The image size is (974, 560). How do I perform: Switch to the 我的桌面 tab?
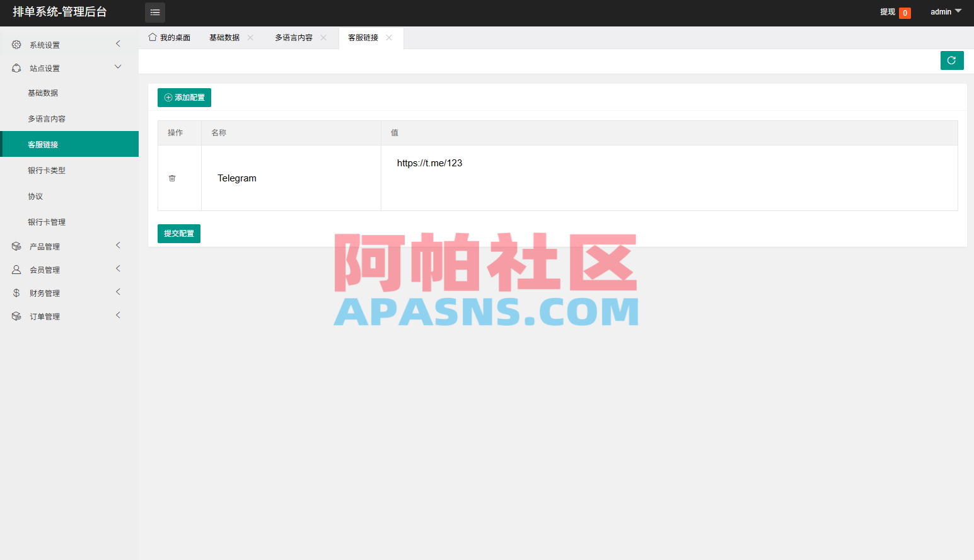170,38
